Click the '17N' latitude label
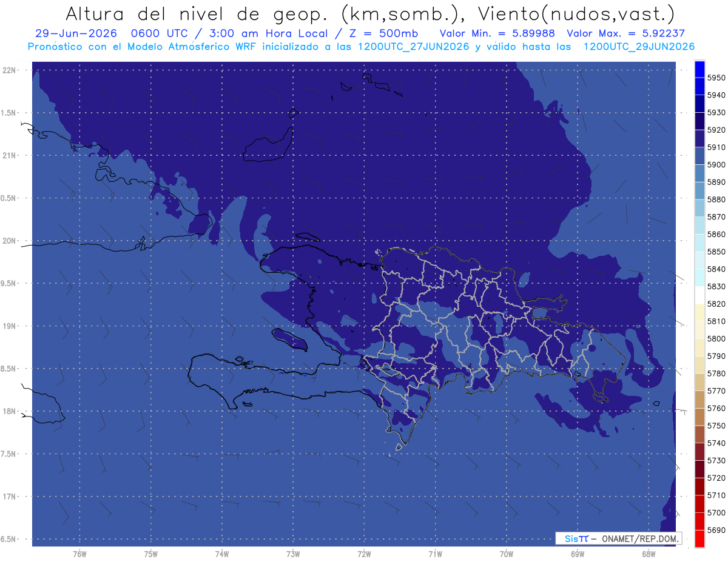Screen dimensions: 728x562 click(x=10, y=497)
